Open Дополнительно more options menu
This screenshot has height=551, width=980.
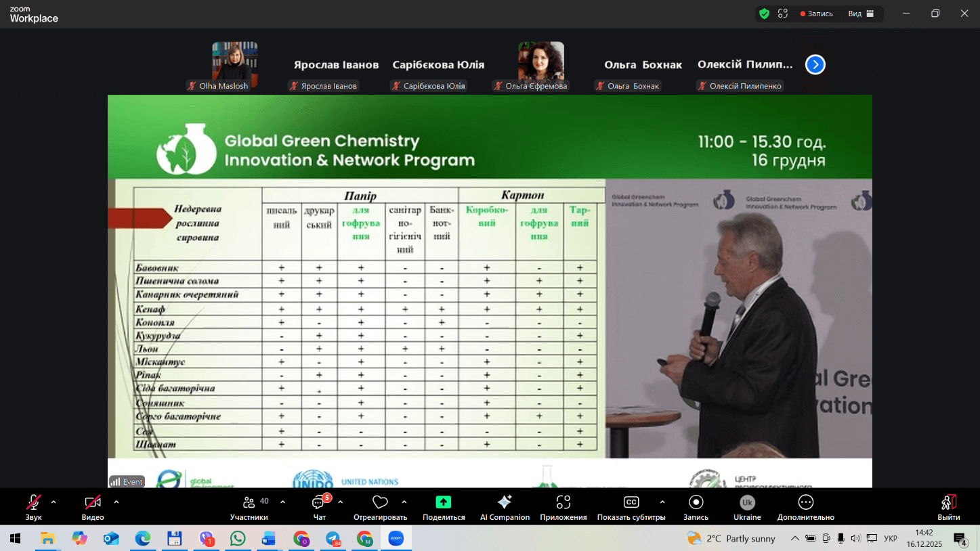tap(805, 502)
